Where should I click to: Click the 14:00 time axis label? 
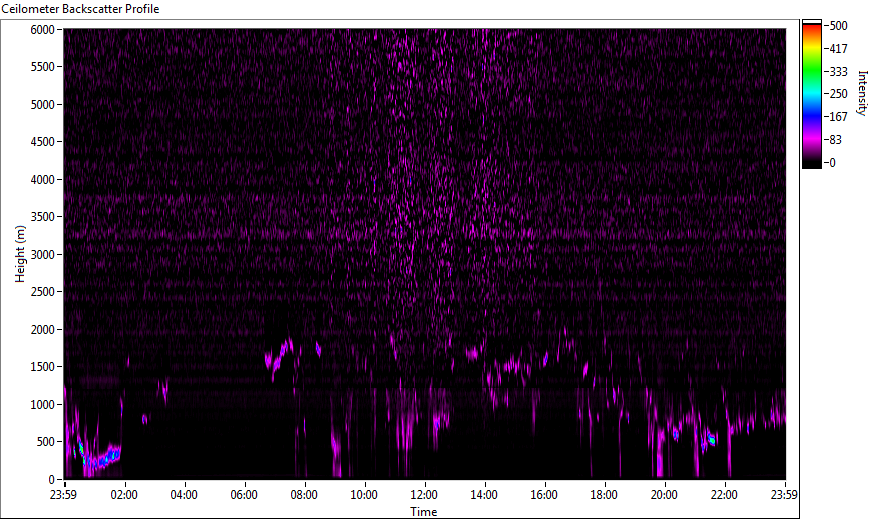point(484,495)
